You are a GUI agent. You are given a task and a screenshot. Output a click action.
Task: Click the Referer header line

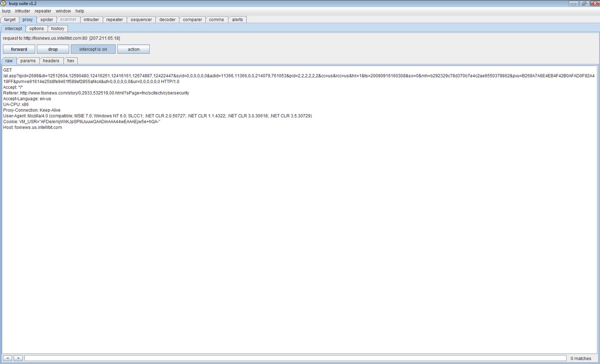[96, 93]
